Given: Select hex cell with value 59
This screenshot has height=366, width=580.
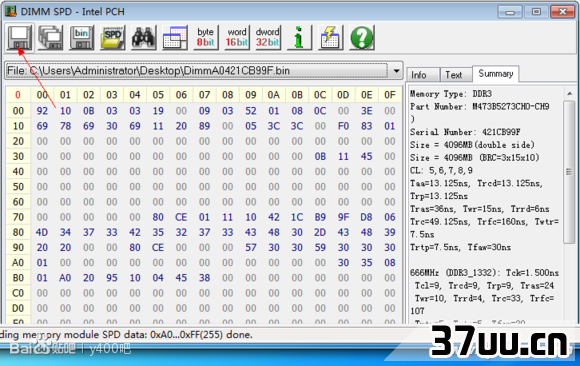Looking at the screenshot, I should [320, 247].
